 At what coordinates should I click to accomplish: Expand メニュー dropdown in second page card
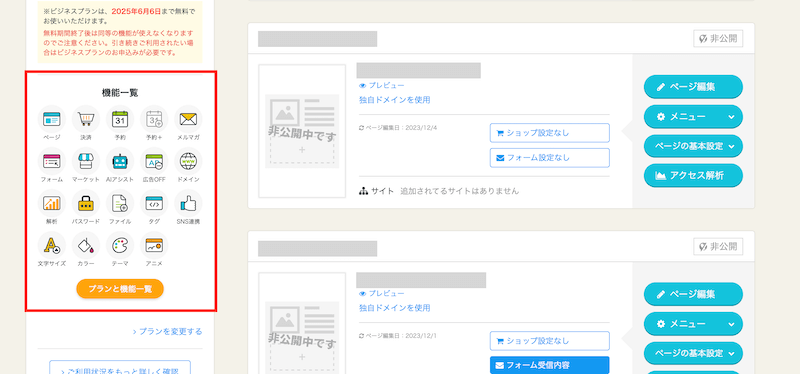pos(693,324)
